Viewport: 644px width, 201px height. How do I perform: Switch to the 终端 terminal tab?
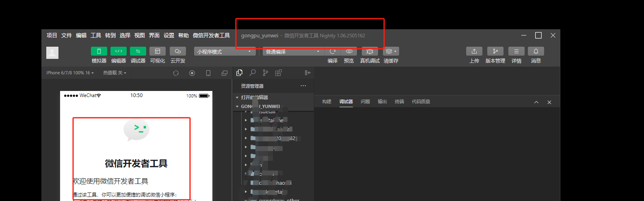point(400,102)
